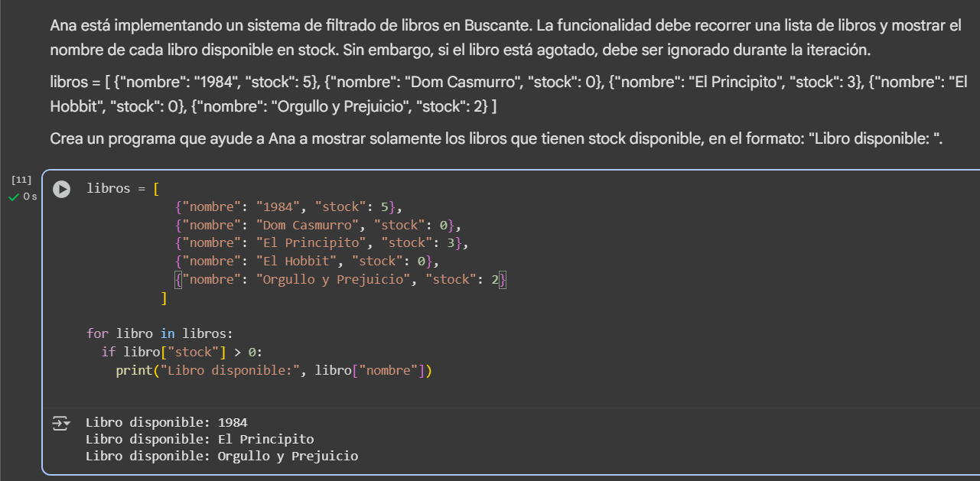980x481 pixels.
Task: Click the execution count [11] label
Action: click(21, 180)
